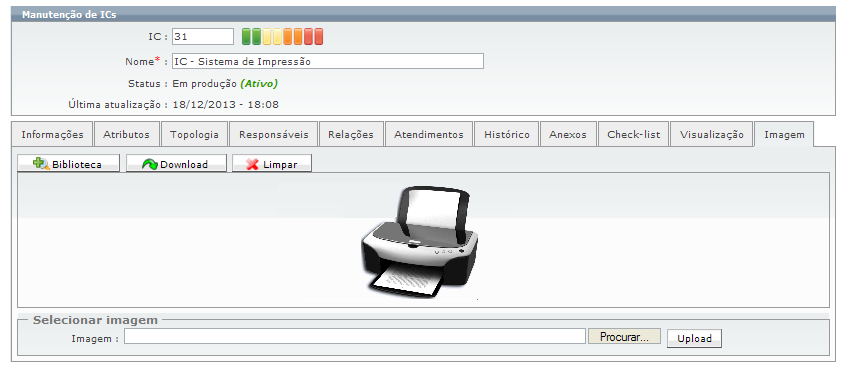Viewport: 844px width, 366px height.
Task: Click the Nome text field
Action: (x=328, y=61)
